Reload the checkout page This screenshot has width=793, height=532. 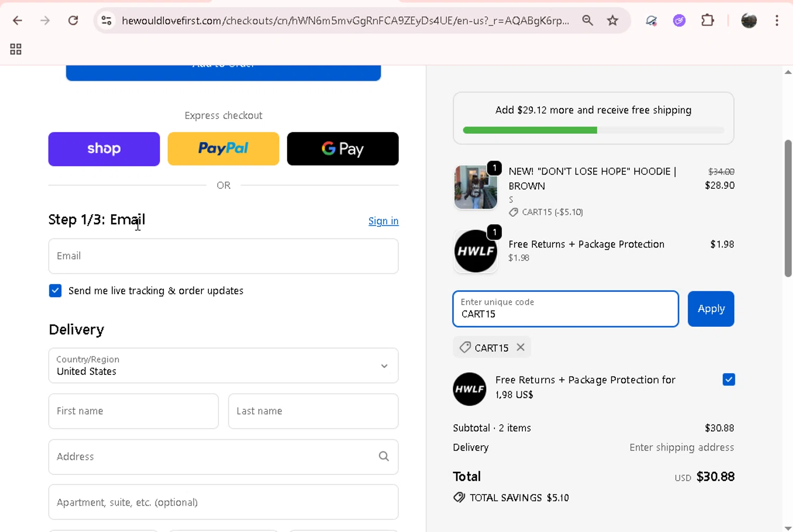pyautogui.click(x=73, y=21)
